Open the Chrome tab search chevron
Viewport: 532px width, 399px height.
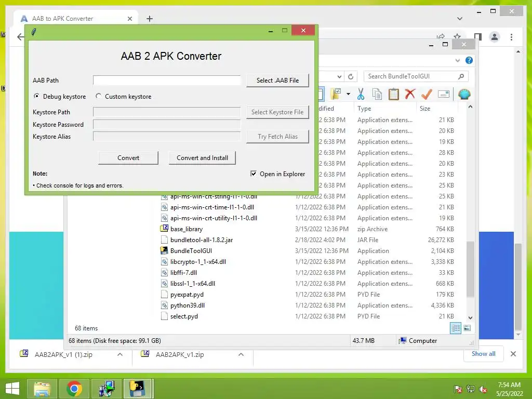(460, 19)
